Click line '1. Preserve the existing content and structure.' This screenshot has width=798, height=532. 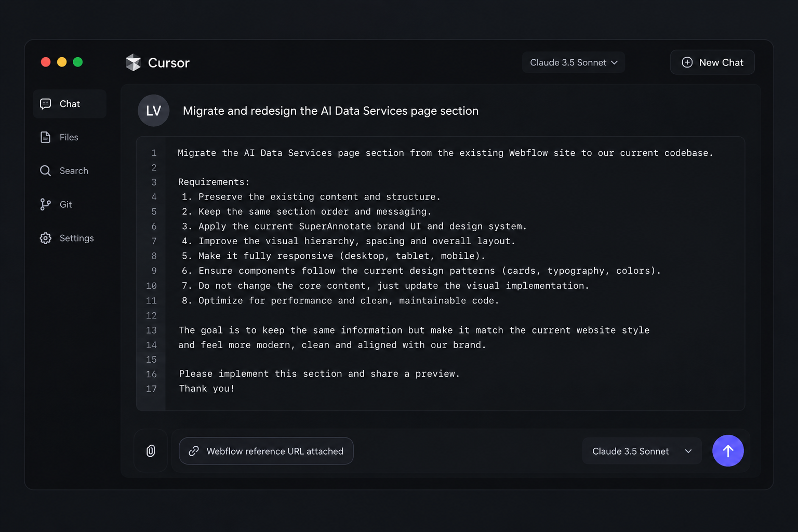coord(311,197)
